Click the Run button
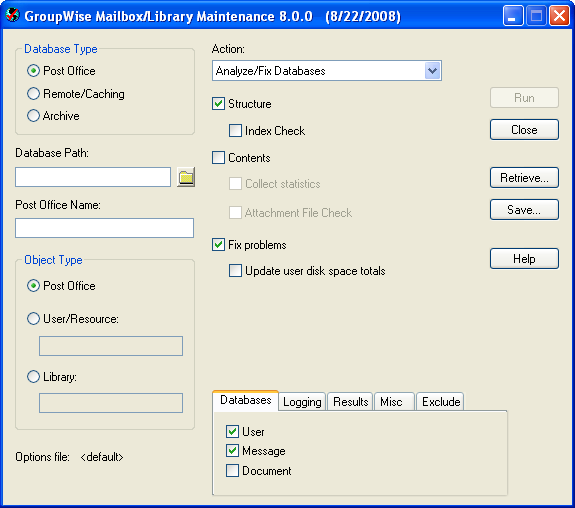The height and width of the screenshot is (508, 575). pos(524,98)
